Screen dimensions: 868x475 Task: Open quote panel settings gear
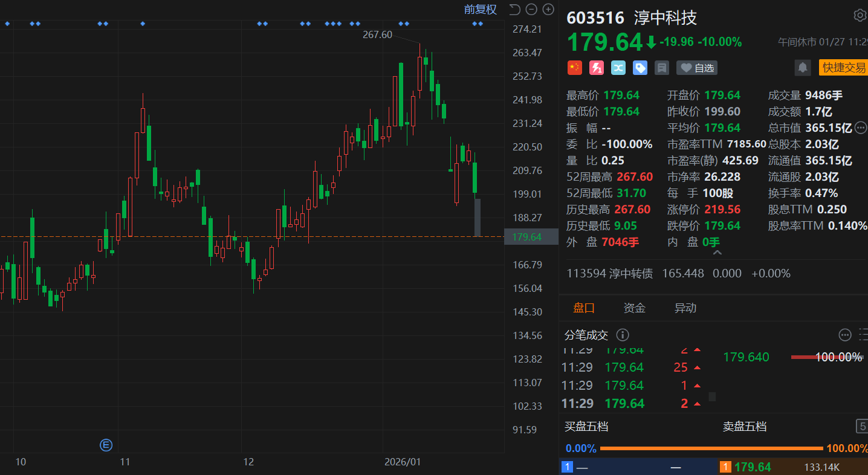860,16
